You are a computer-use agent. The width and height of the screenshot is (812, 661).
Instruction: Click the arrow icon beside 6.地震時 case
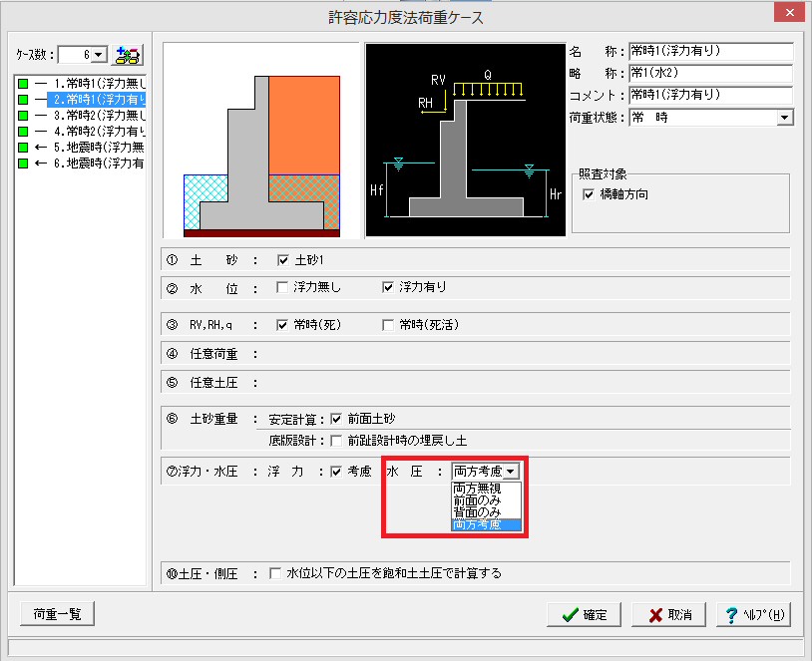41,164
